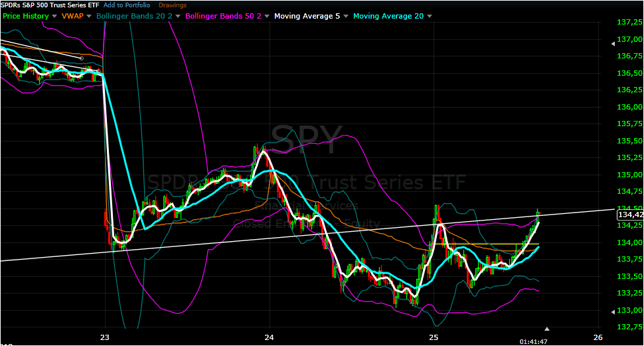Click the 135,50 price axis label

pos(630,141)
